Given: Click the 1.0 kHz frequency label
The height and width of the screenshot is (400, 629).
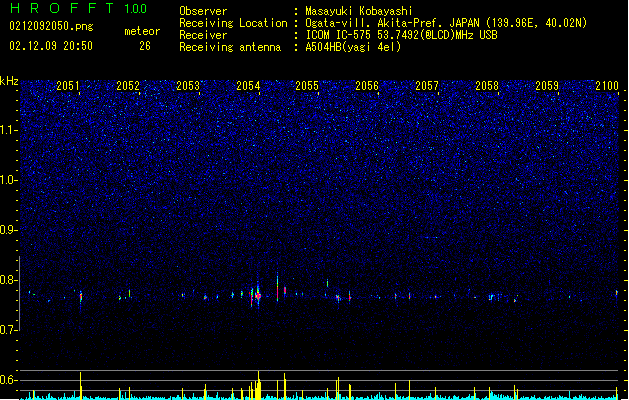Looking at the screenshot, I should [x=9, y=180].
